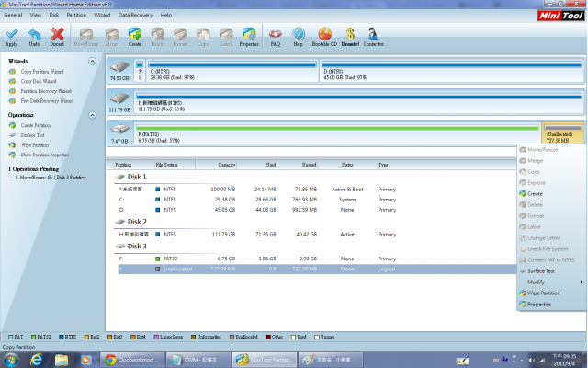Screen dimensions: 588x368
Task: Click Create Partition in Operations panel
Action: coord(36,125)
